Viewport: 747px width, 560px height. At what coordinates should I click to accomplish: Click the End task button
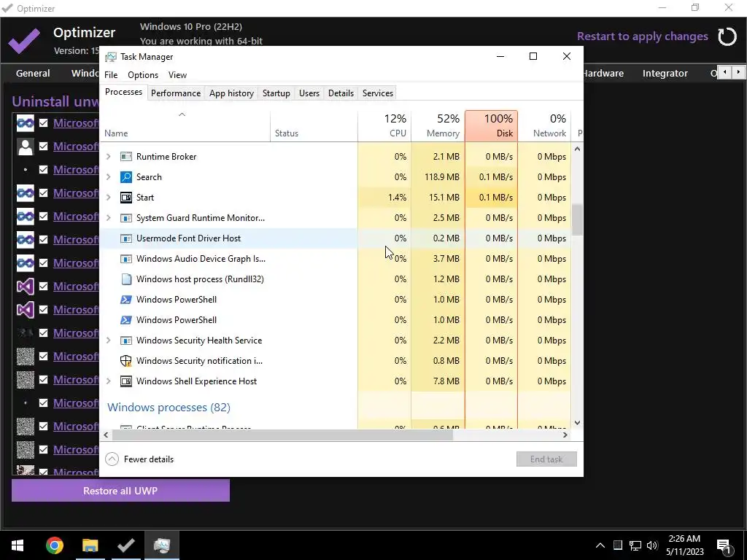click(546, 459)
